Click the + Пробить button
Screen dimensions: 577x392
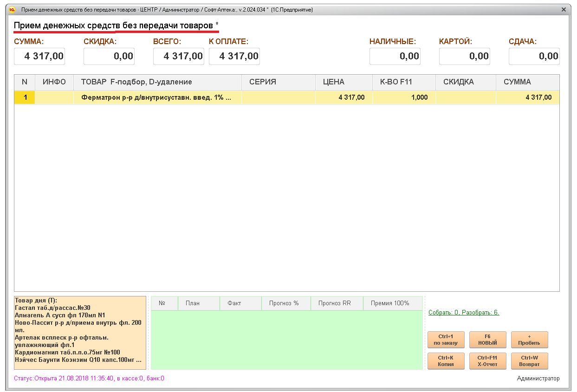[x=529, y=340]
